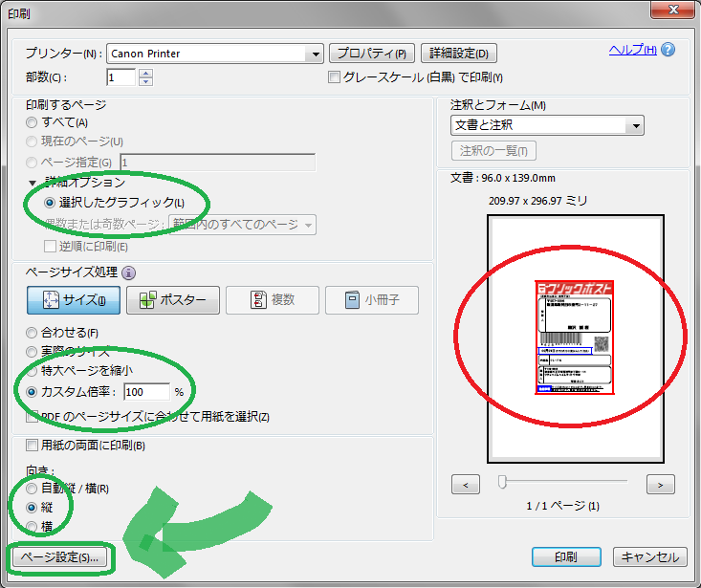Select the 現在のページ radio button
Image resolution: width=701 pixels, height=588 pixels.
32,142
